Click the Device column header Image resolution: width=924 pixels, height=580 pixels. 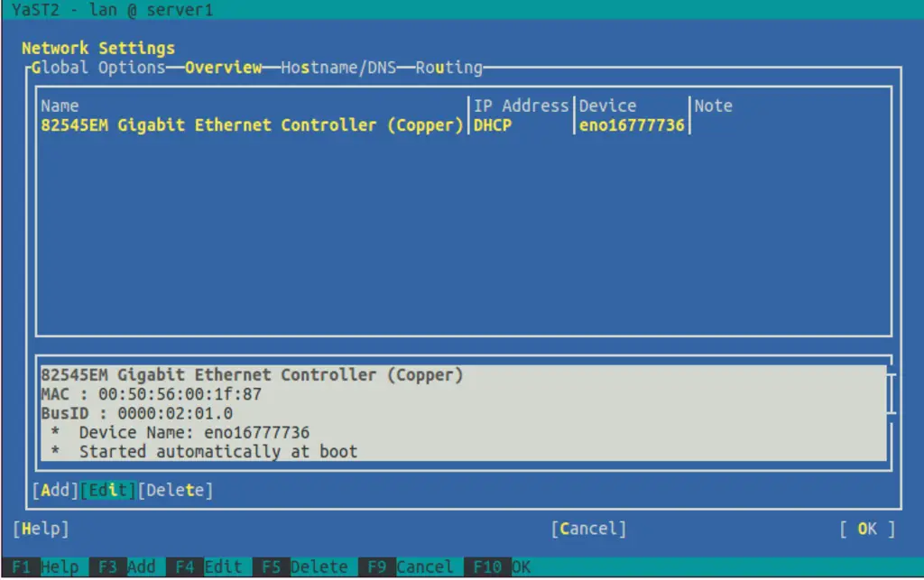[x=607, y=106]
